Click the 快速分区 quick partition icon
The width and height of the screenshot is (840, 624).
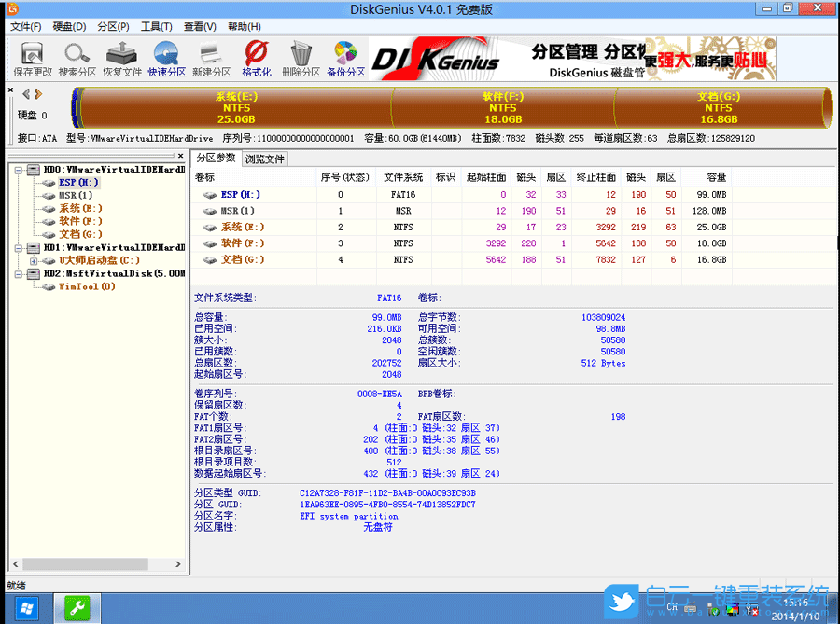(166, 58)
